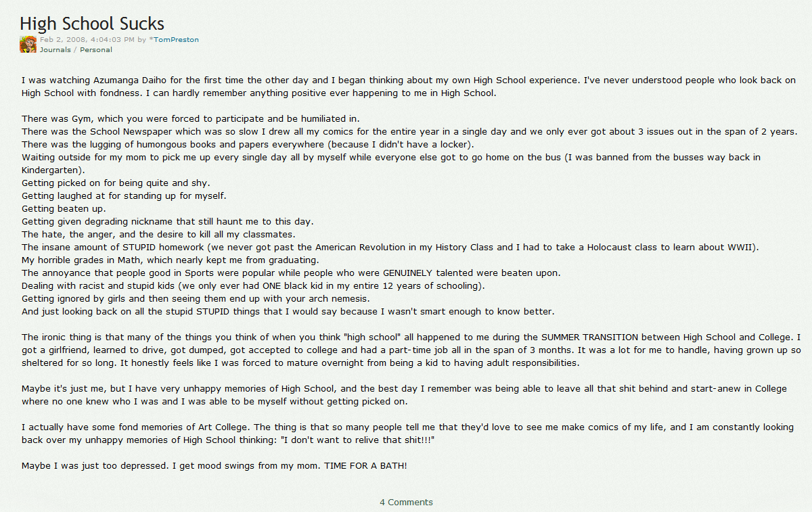Screen dimensions: 812x512
Task: Click the opening Azumanga Daiho paragraph
Action: click(x=409, y=87)
